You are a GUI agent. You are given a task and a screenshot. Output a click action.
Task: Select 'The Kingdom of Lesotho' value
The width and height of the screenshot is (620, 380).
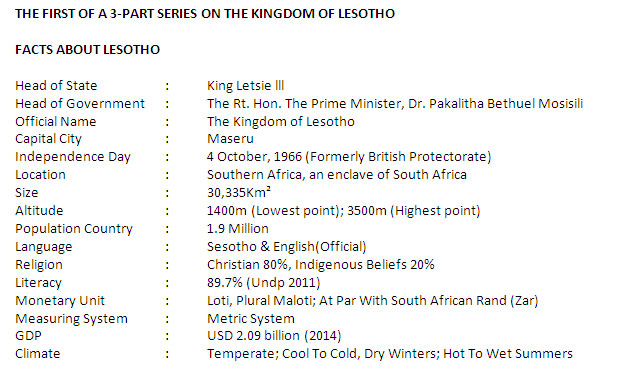(281, 121)
